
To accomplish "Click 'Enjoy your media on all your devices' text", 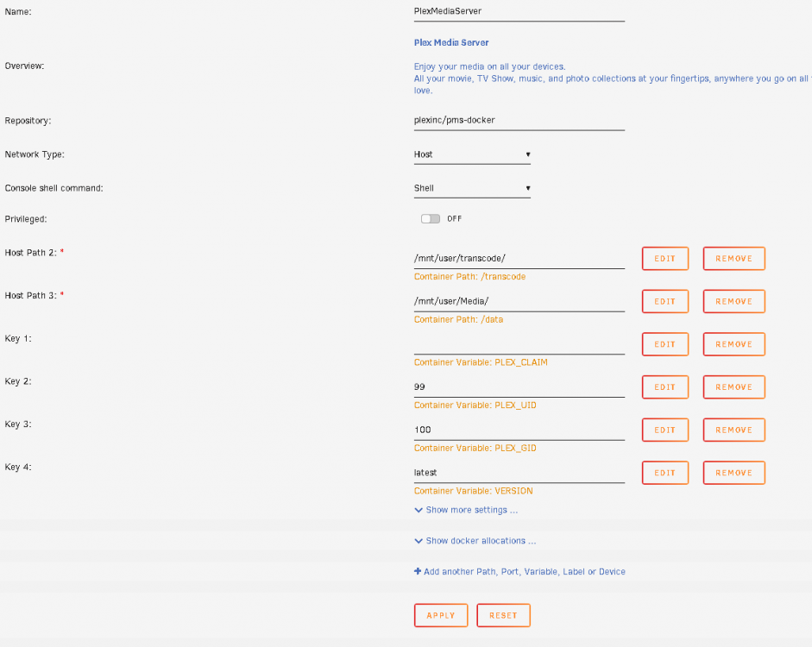I will click(x=489, y=66).
